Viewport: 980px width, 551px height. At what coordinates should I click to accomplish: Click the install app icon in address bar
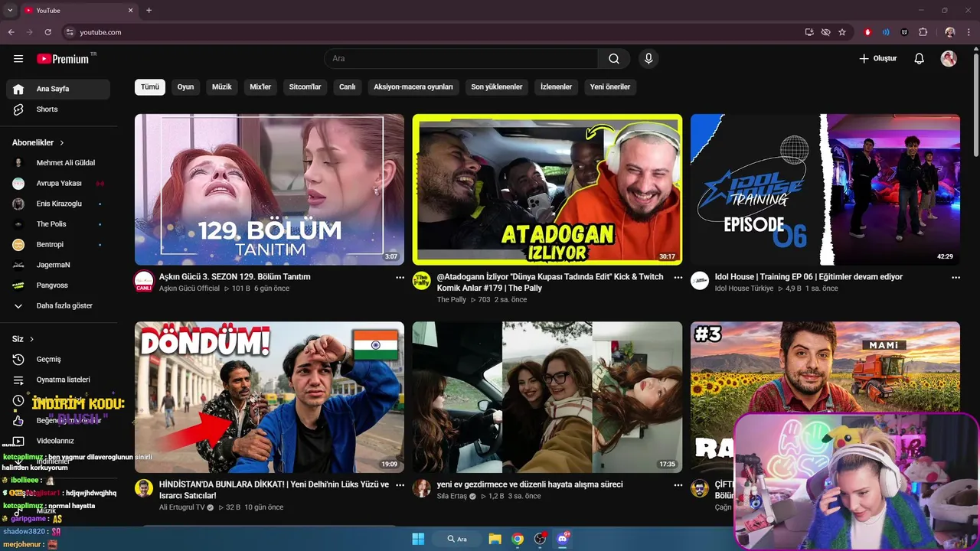click(x=809, y=32)
